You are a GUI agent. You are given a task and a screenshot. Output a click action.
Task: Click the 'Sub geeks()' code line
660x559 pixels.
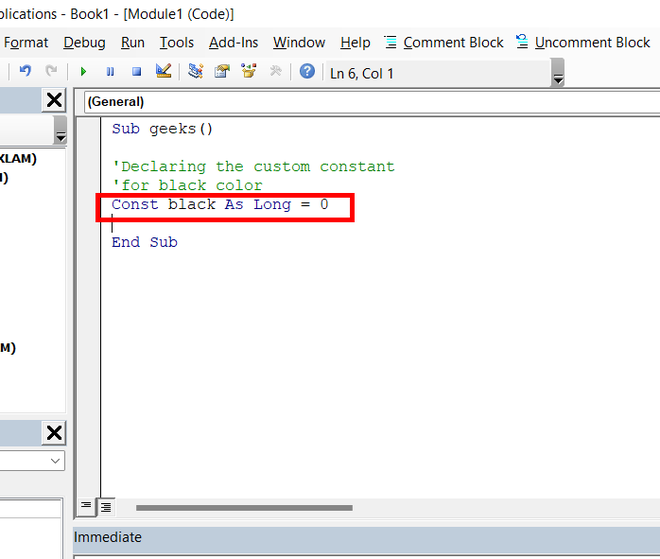(162, 129)
